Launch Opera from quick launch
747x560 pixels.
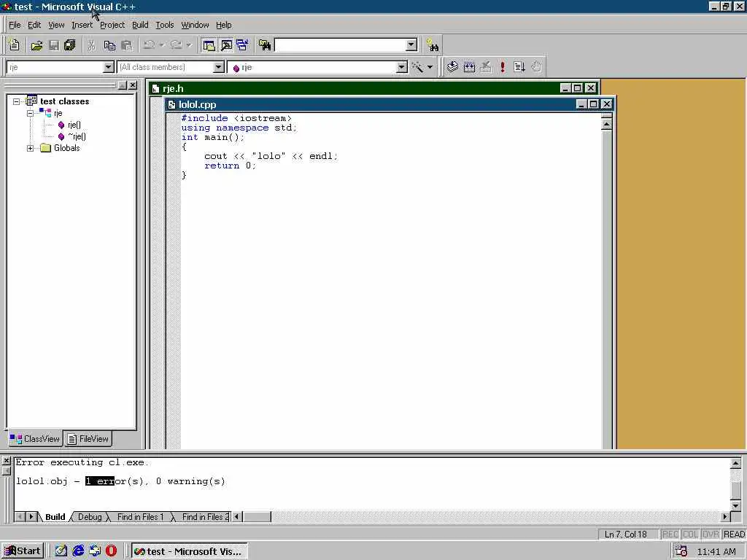click(111, 551)
